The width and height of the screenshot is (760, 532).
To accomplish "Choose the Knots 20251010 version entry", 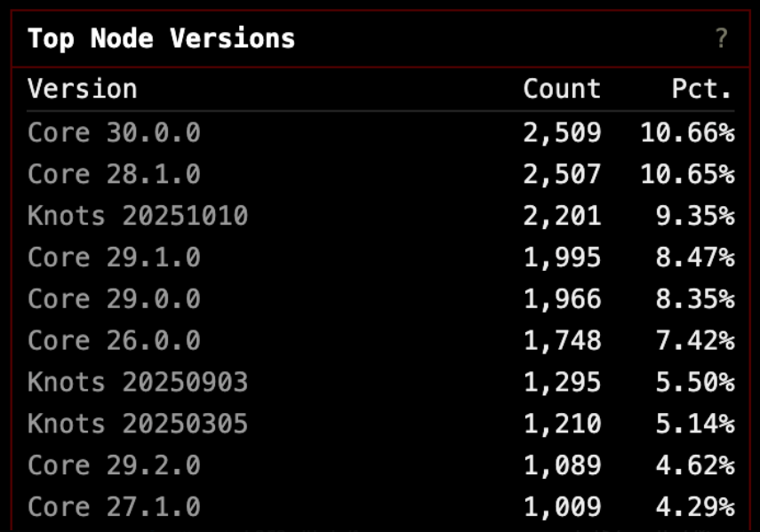I will [x=138, y=216].
